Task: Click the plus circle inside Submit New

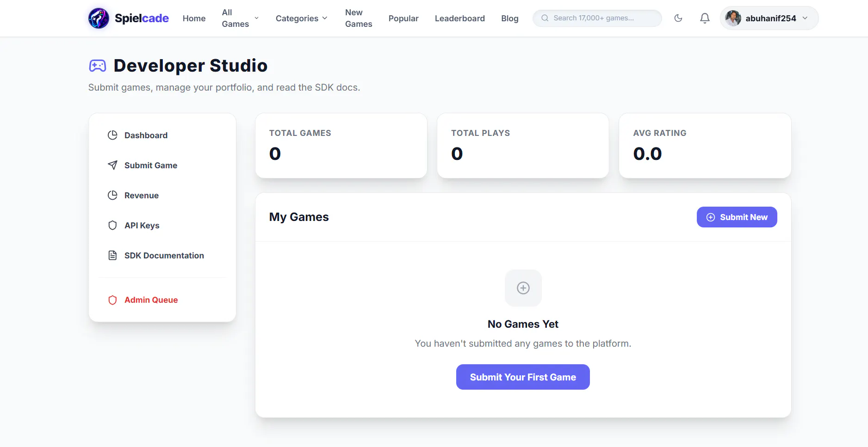Action: [711, 217]
